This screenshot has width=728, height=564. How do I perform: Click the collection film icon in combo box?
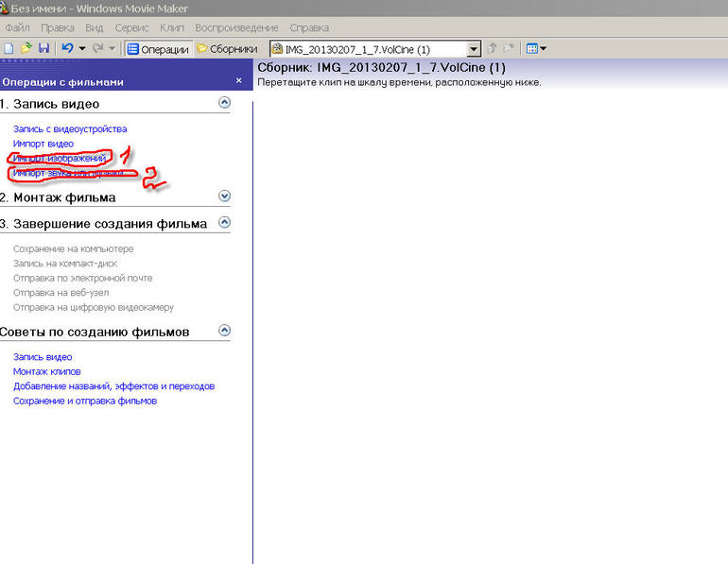pos(277,49)
